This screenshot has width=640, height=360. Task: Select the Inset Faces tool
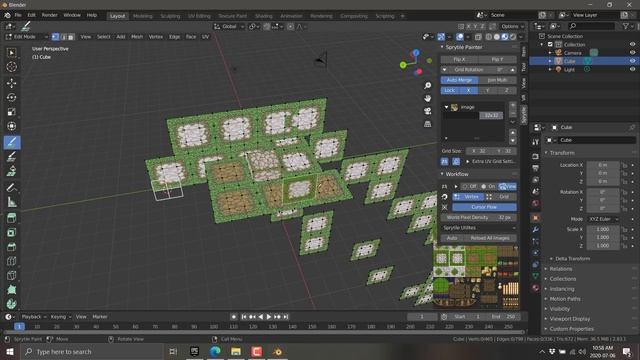[11, 233]
